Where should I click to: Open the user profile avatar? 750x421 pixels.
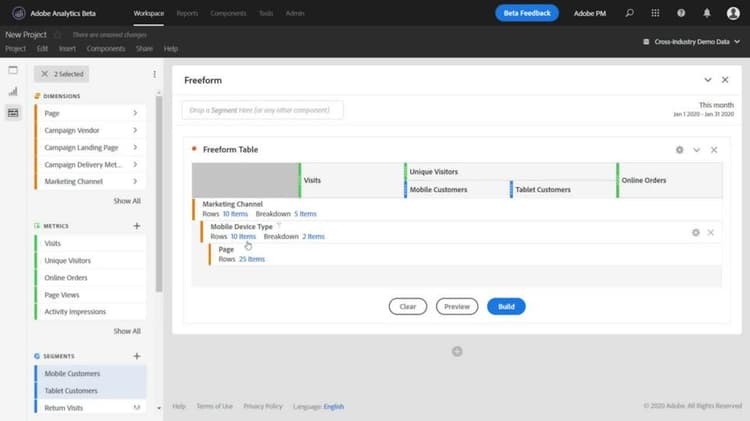(733, 13)
